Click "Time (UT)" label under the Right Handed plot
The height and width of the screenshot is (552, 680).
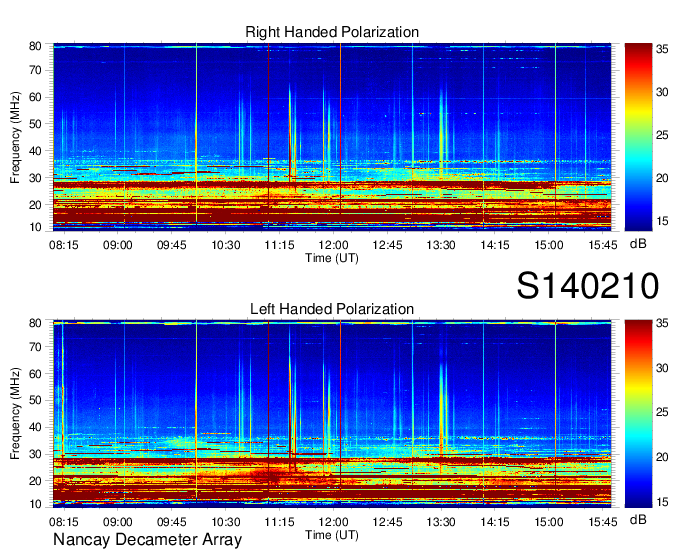click(x=332, y=258)
